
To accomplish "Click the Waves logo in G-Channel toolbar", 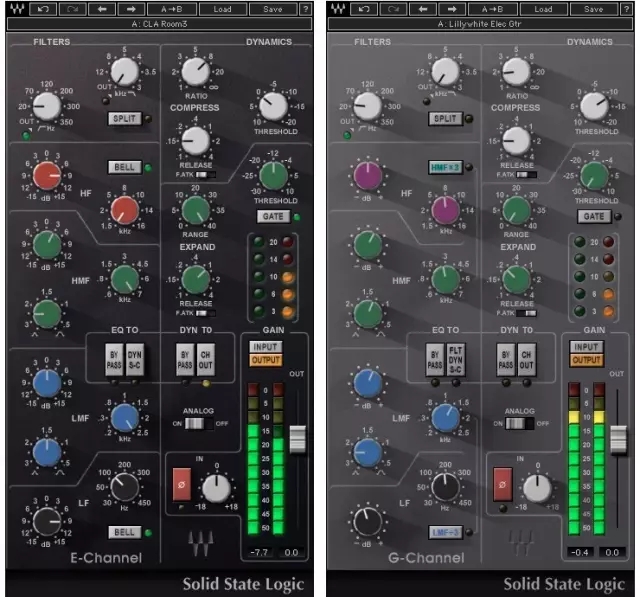I will pos(338,9).
